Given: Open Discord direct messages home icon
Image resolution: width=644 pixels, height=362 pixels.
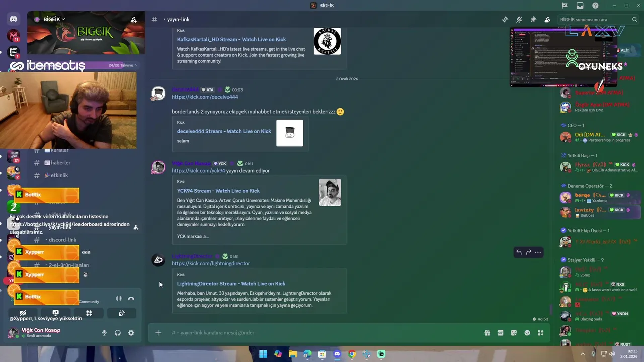Looking at the screenshot, I should coord(14,19).
